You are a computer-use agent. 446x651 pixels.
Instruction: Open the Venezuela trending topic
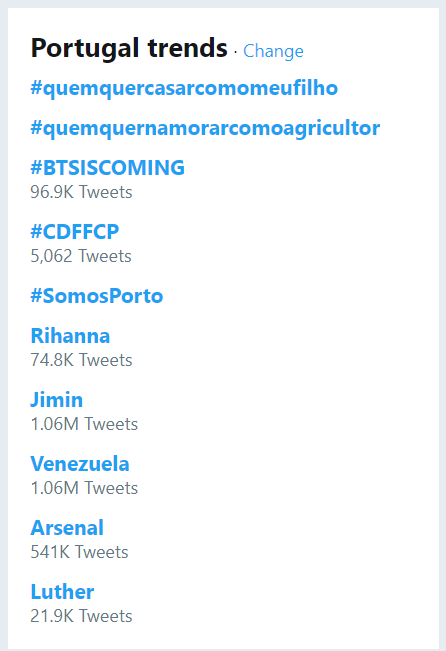80,464
